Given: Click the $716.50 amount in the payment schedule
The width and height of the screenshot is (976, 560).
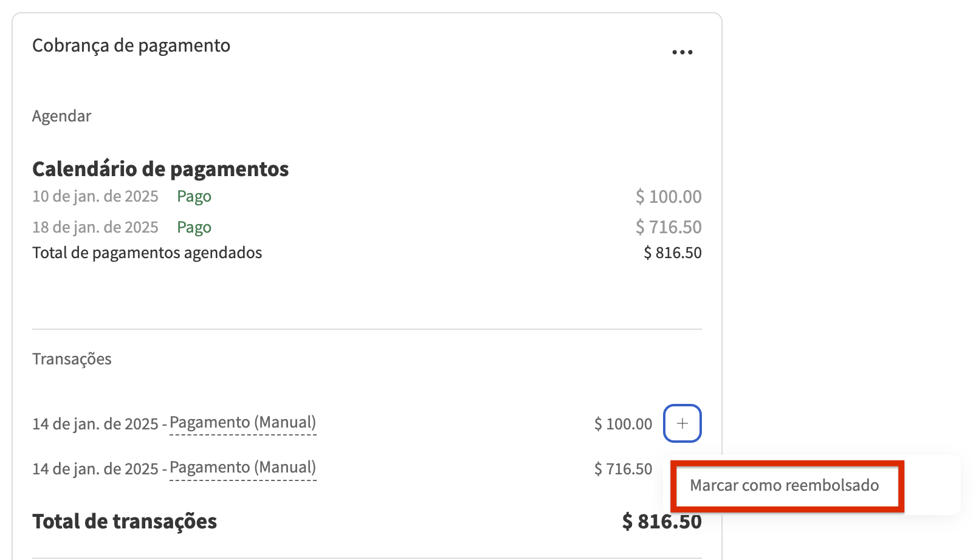Looking at the screenshot, I should [668, 227].
